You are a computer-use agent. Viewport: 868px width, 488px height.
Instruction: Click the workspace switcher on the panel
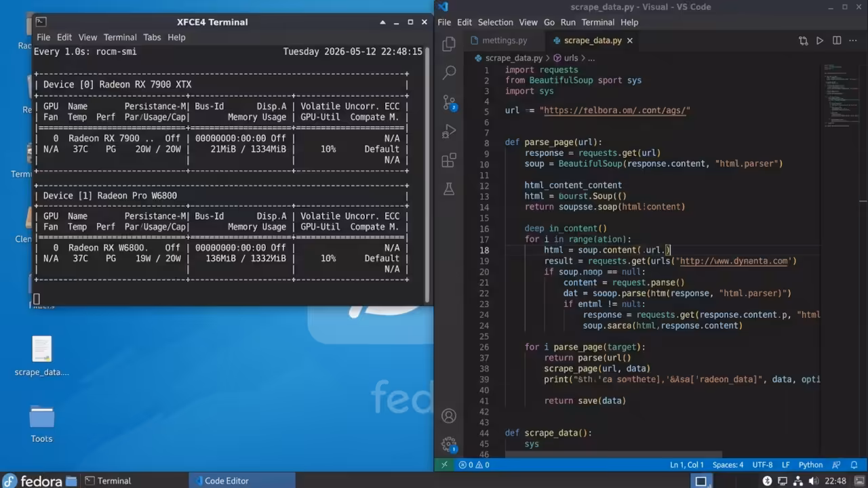(x=701, y=481)
